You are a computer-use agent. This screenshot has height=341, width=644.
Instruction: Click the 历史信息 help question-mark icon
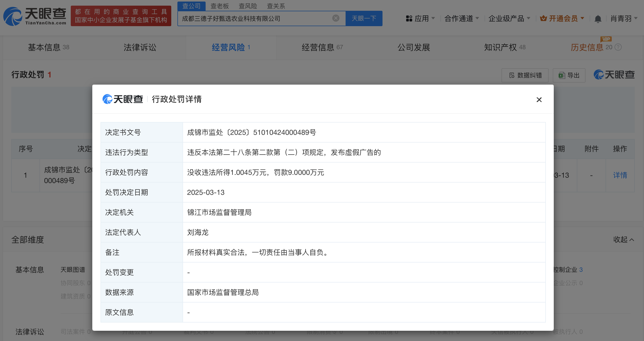618,47
